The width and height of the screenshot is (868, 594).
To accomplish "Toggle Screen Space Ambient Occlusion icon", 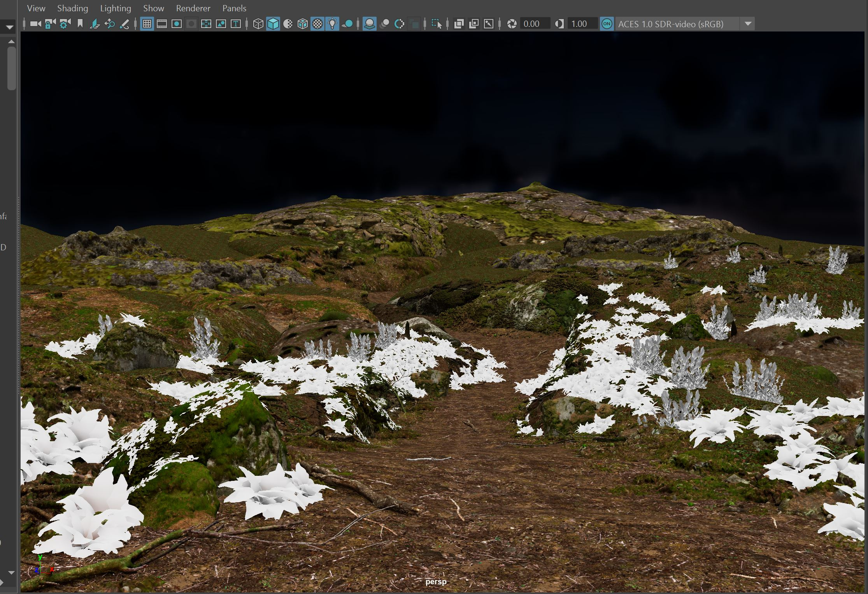I will 369,24.
